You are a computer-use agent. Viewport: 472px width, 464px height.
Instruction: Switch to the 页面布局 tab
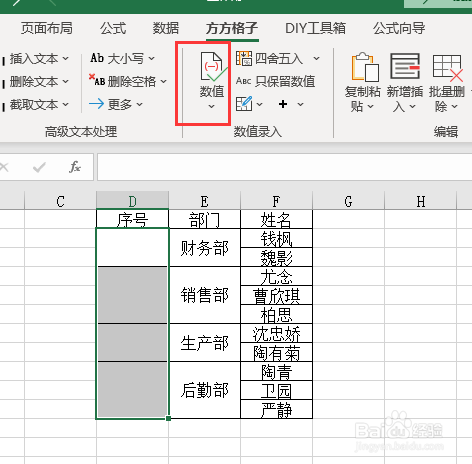click(x=47, y=28)
